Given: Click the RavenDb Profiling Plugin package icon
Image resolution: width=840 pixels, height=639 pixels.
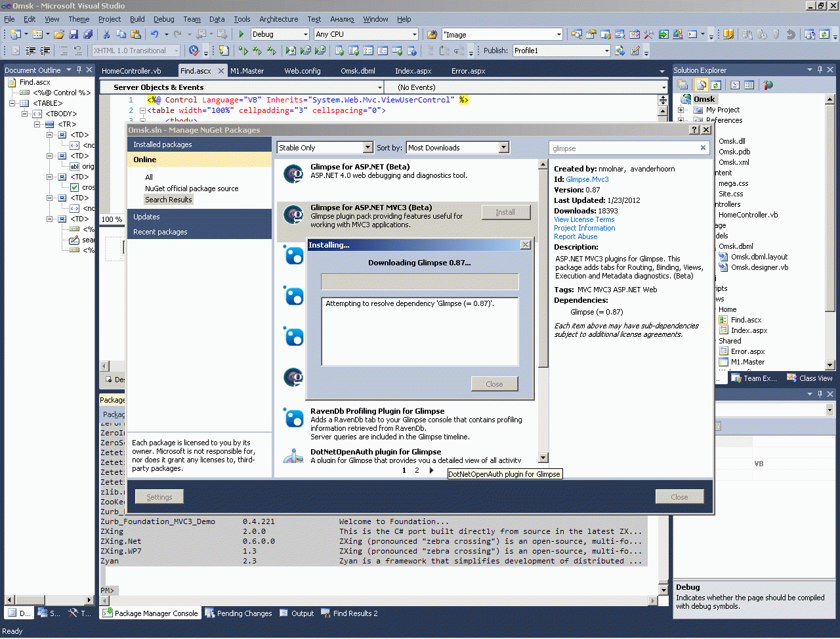Looking at the screenshot, I should point(293,418).
